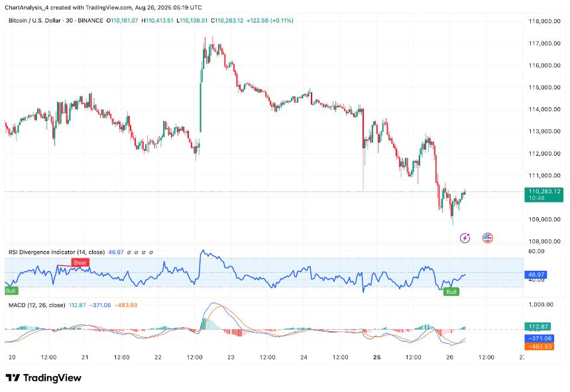Click the green Bull label near date 26

(451, 292)
